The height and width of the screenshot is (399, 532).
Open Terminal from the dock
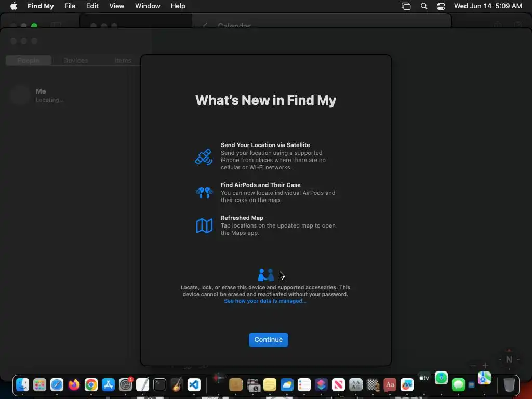(159, 385)
